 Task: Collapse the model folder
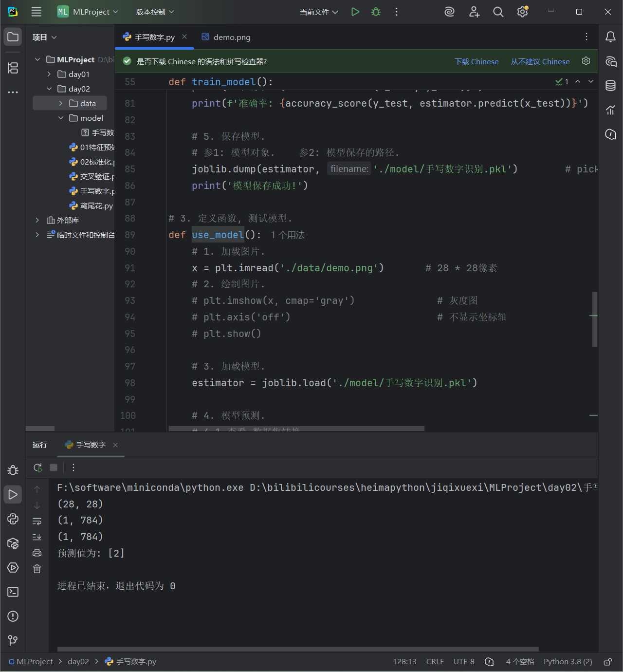coord(61,118)
